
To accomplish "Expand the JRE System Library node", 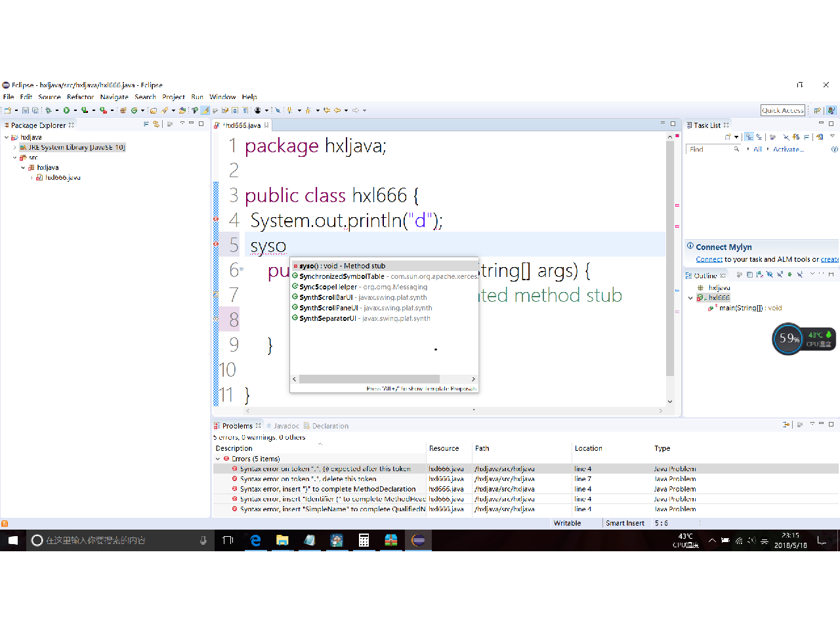I will [15, 148].
